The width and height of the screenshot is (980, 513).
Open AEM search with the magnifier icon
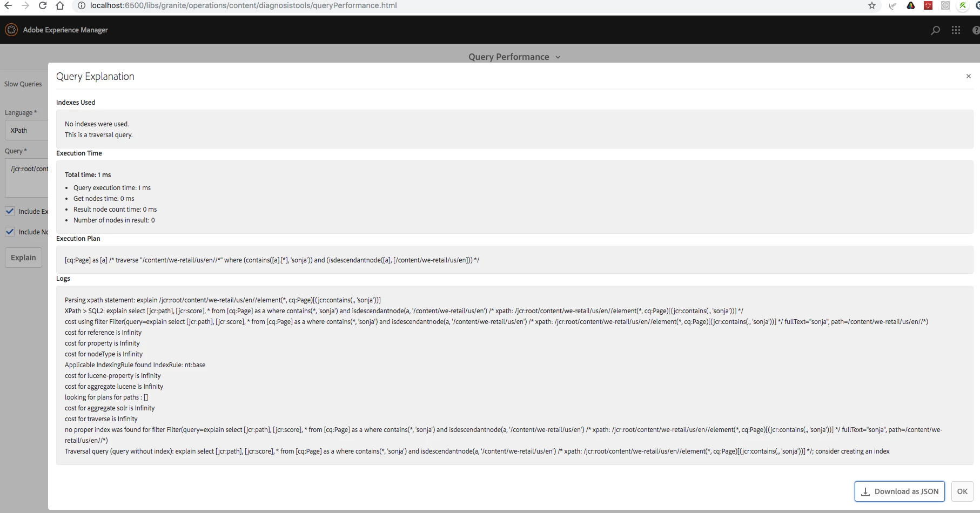(x=935, y=30)
